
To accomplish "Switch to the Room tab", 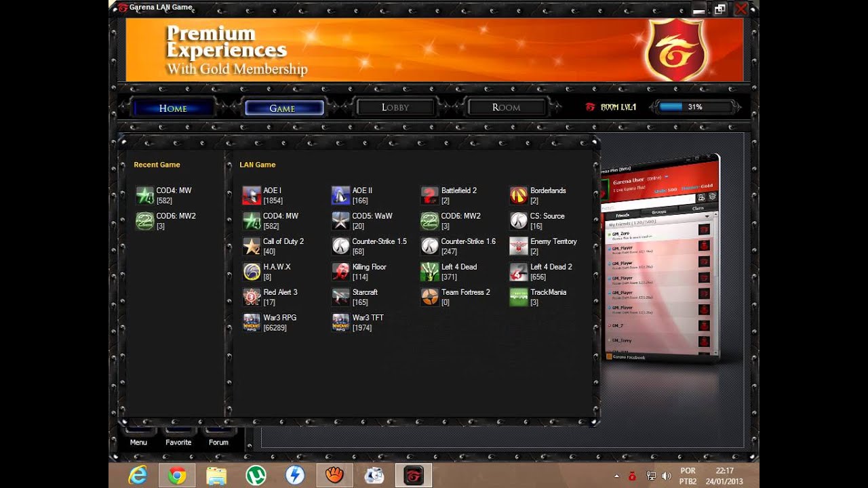I will [x=507, y=107].
